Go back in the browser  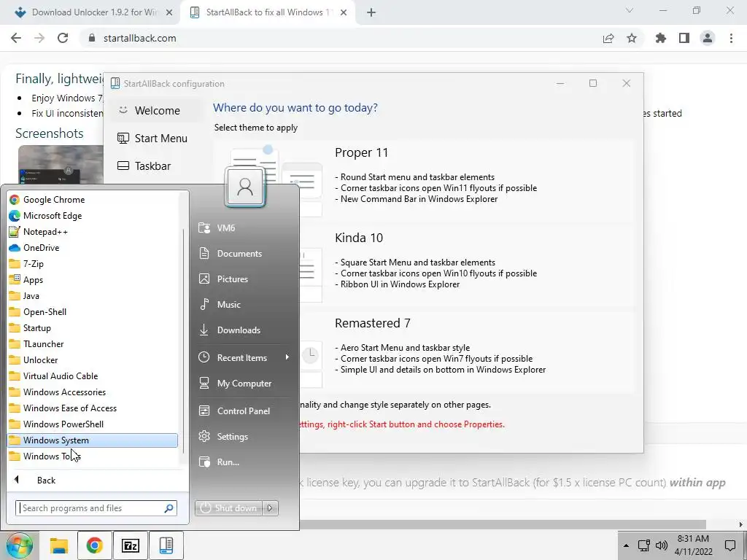pyautogui.click(x=16, y=38)
